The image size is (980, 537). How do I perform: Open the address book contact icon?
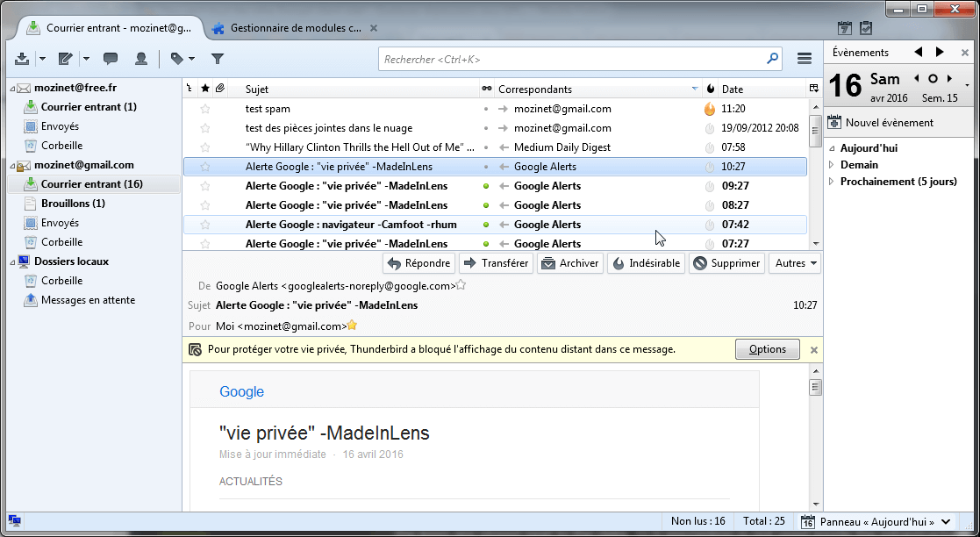[140, 59]
